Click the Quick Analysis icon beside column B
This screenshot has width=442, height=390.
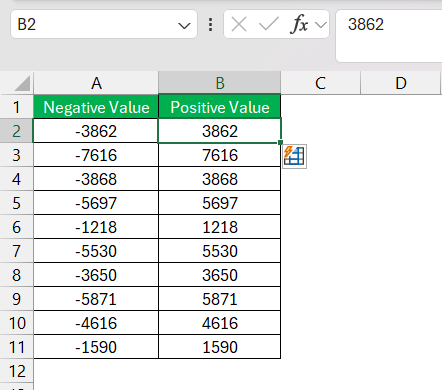(294, 156)
